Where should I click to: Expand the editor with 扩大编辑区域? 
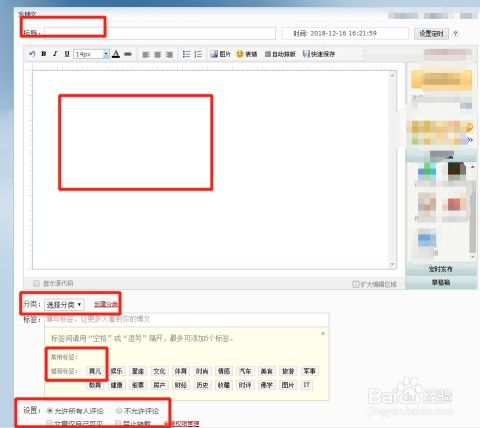point(374,284)
